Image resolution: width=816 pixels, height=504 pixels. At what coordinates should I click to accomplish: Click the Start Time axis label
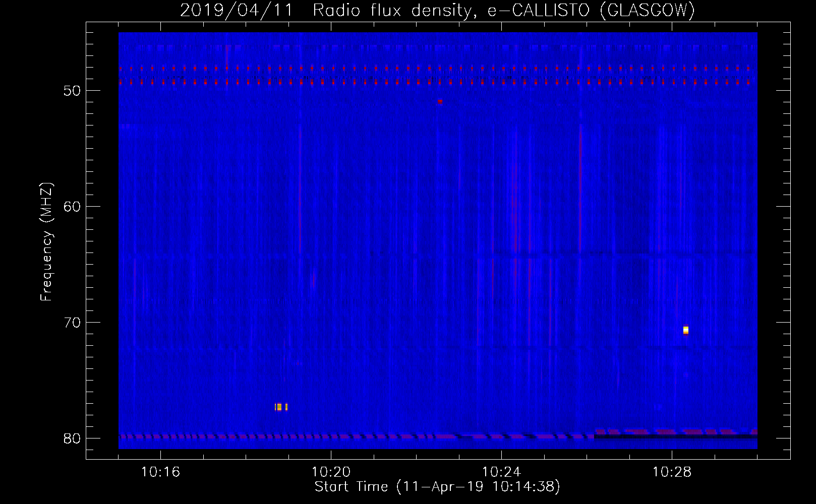pos(437,487)
